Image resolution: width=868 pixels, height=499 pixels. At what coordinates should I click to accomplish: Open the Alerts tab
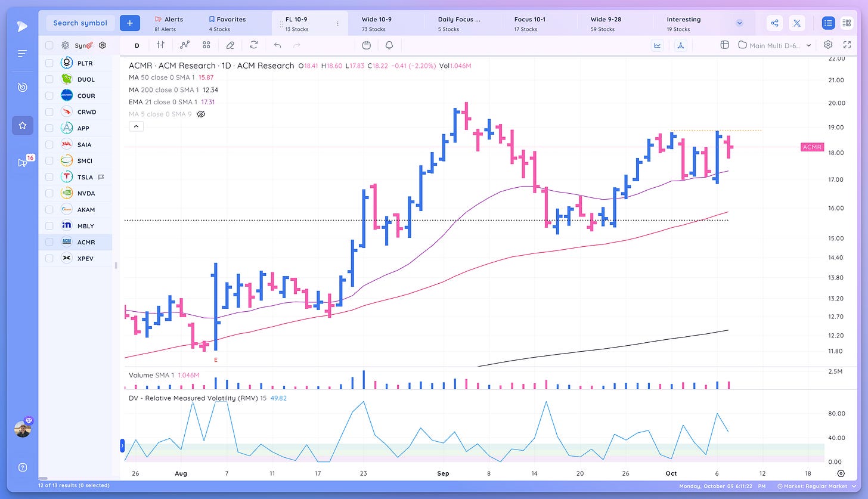169,23
